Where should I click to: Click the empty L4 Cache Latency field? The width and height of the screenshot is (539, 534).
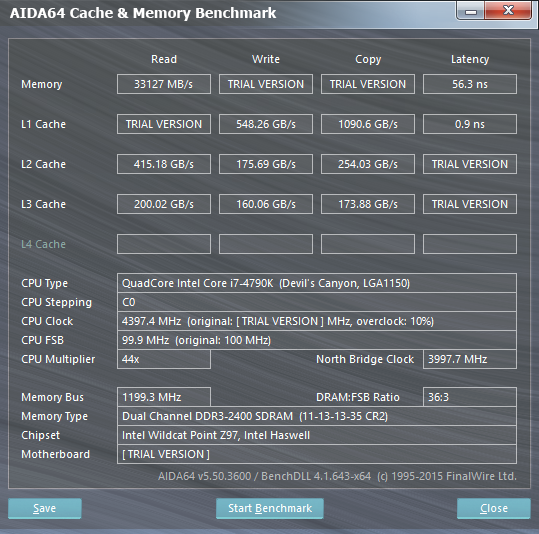coord(470,244)
